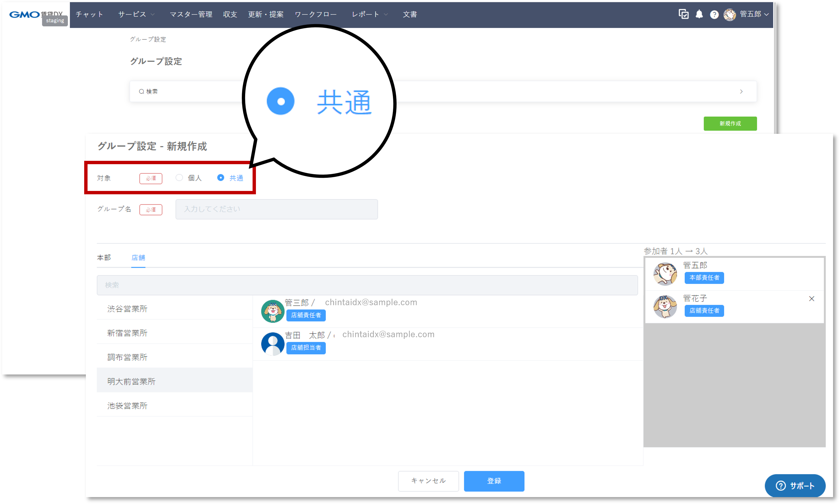Click the 登録 button to register

pyautogui.click(x=494, y=481)
